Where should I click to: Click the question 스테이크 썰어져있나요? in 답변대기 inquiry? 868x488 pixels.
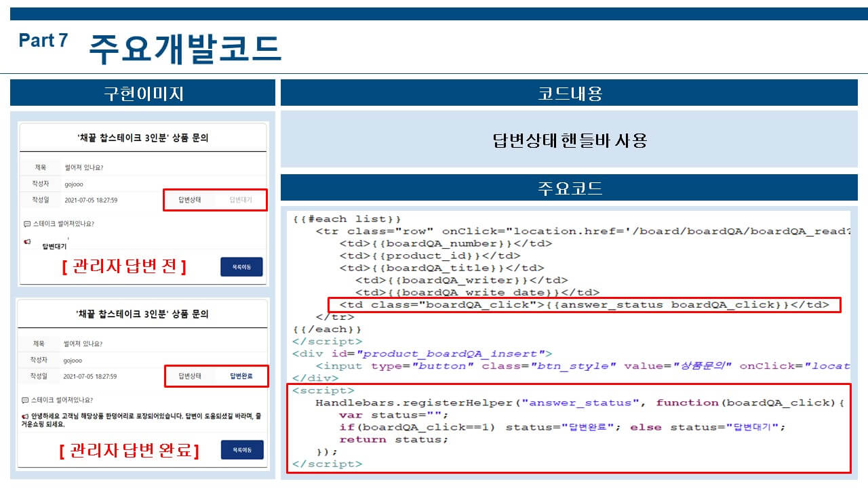click(64, 224)
